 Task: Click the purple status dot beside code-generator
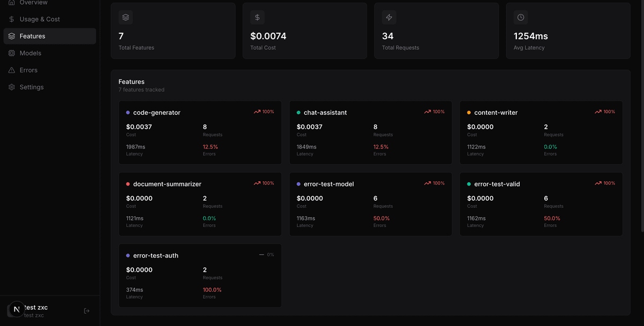coord(127,112)
